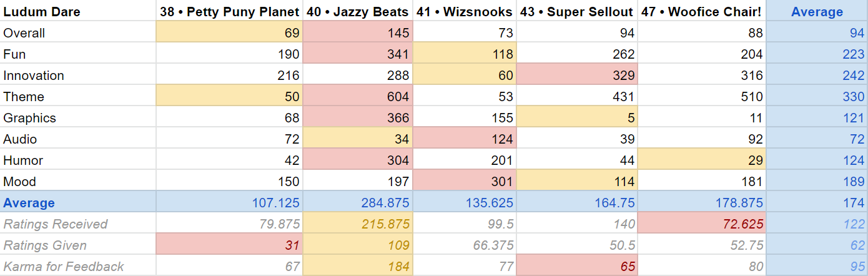The image size is (868, 276).
Task: Select the 38 • Petty Puny Planet column header
Action: coord(229,11)
